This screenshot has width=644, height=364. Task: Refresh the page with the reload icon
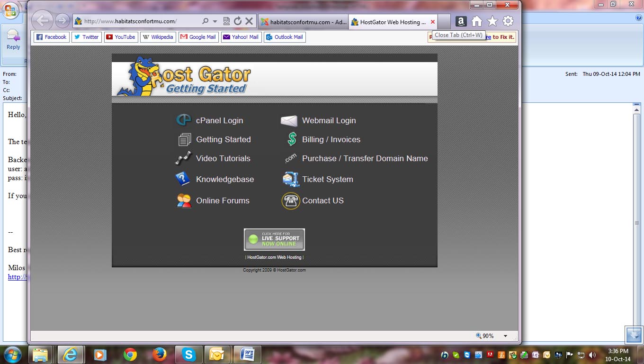pos(238,21)
